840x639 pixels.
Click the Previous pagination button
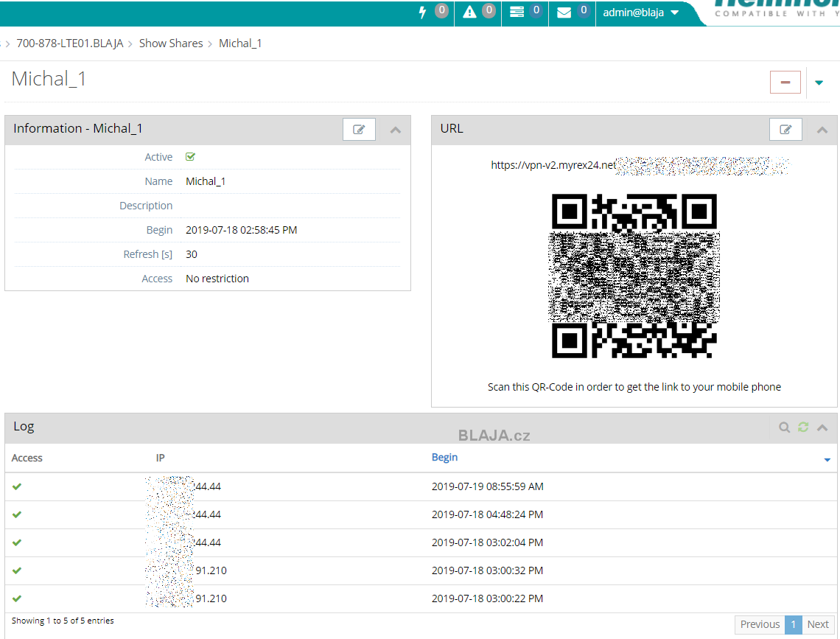point(760,624)
